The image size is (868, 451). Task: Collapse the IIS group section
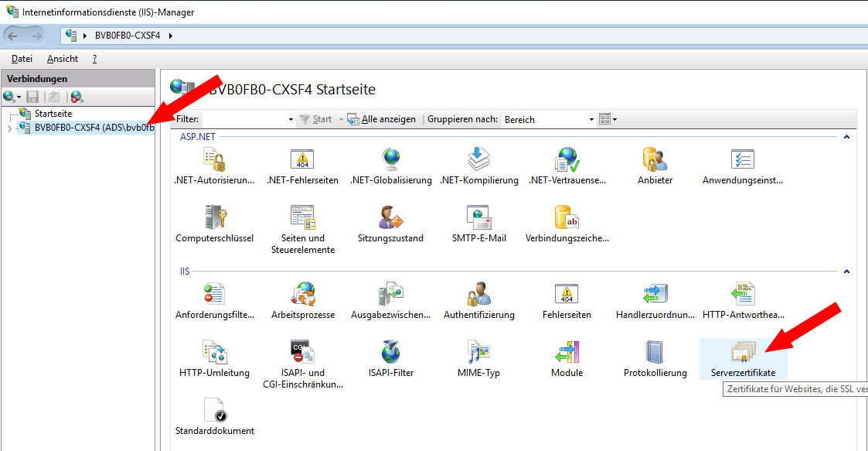(846, 272)
